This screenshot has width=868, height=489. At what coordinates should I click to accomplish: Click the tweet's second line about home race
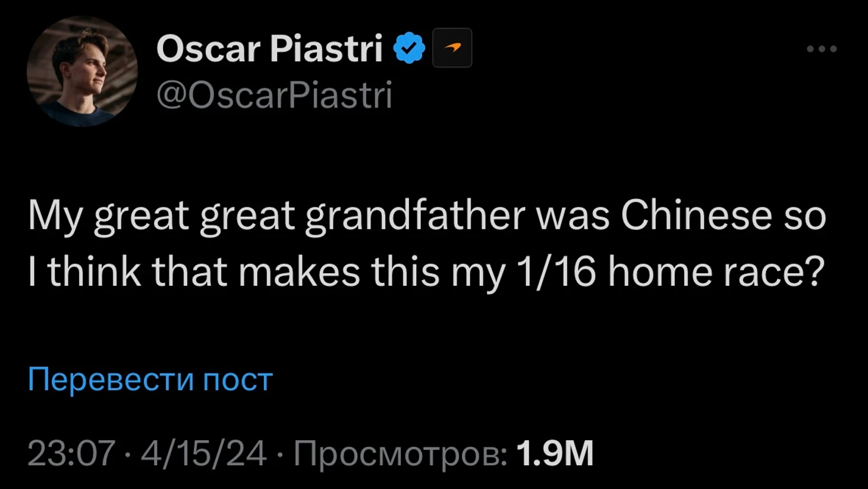(x=426, y=272)
